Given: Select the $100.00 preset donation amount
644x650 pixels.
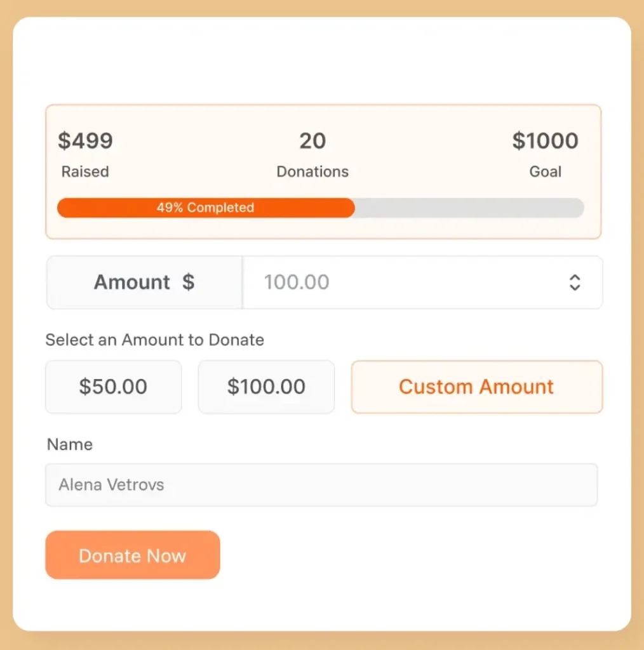Looking at the screenshot, I should click(x=266, y=387).
